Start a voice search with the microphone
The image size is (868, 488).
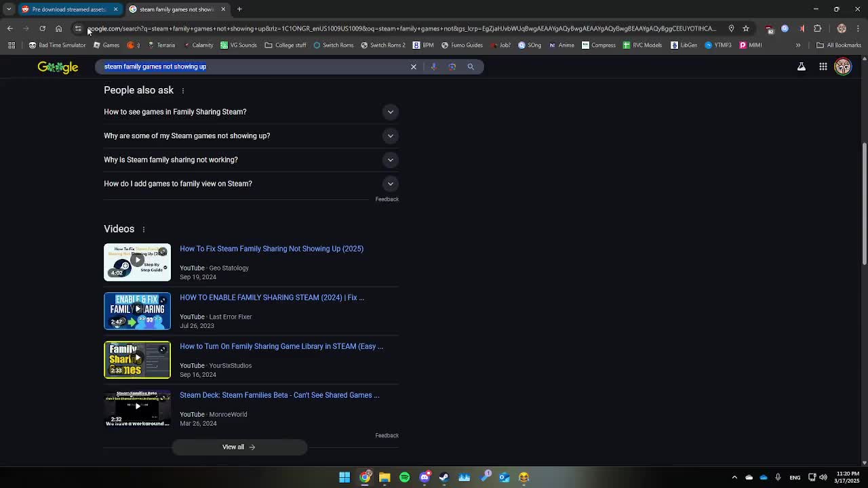pyautogui.click(x=433, y=66)
